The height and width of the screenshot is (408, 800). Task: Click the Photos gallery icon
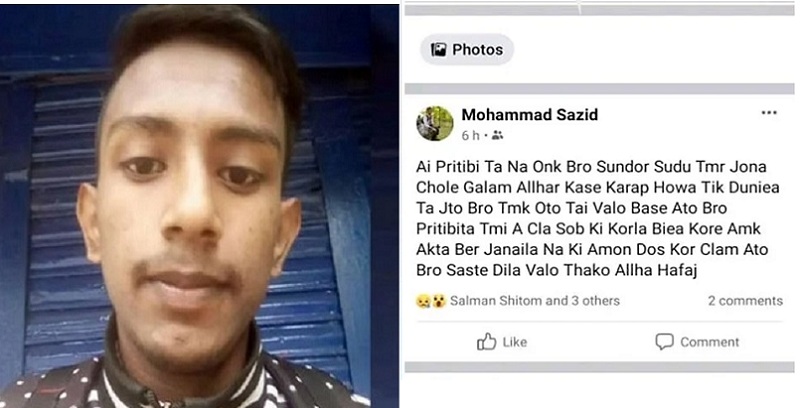(438, 49)
